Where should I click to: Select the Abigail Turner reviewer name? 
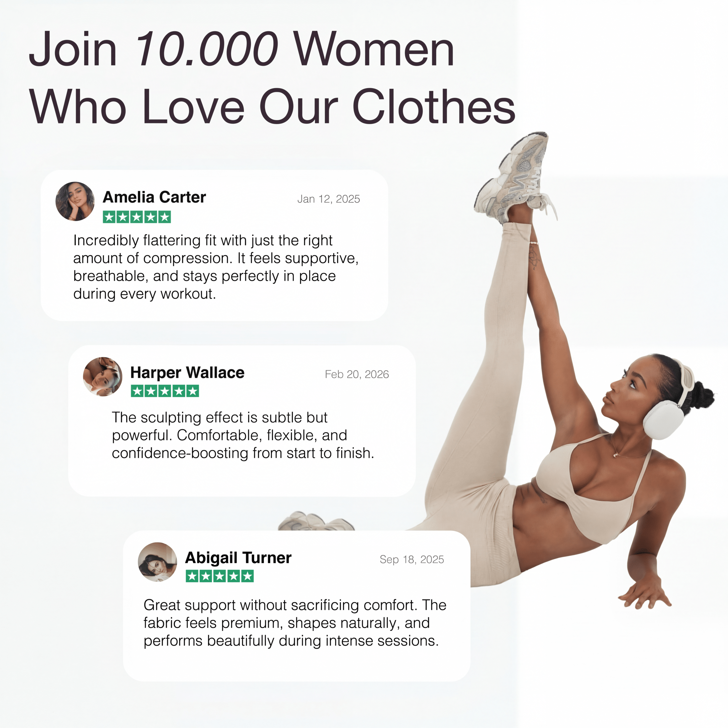[x=238, y=558]
